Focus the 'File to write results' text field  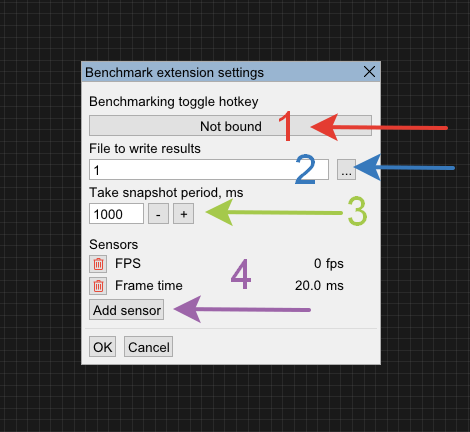tap(209, 170)
